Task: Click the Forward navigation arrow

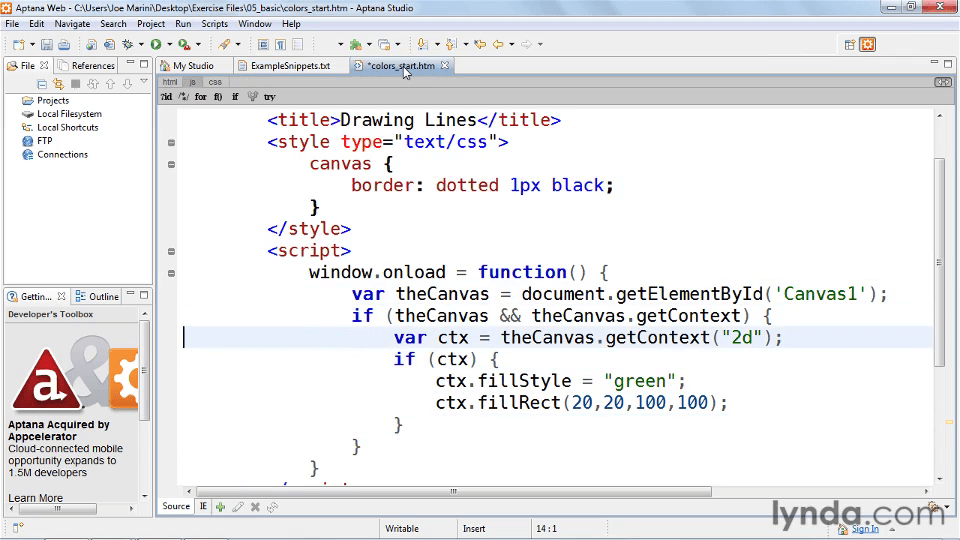Action: click(x=526, y=44)
